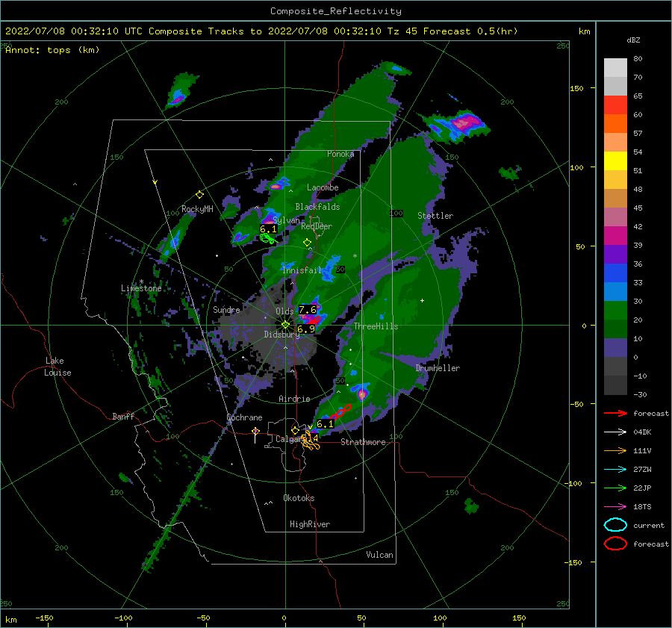This screenshot has height=628, width=672.
Task: Click the Drumheller city label
Action: pyautogui.click(x=438, y=368)
